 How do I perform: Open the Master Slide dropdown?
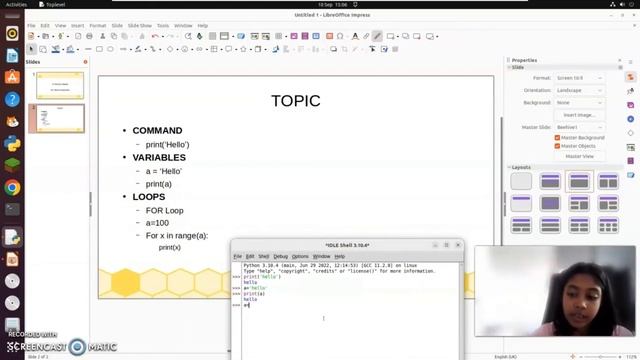click(x=579, y=127)
